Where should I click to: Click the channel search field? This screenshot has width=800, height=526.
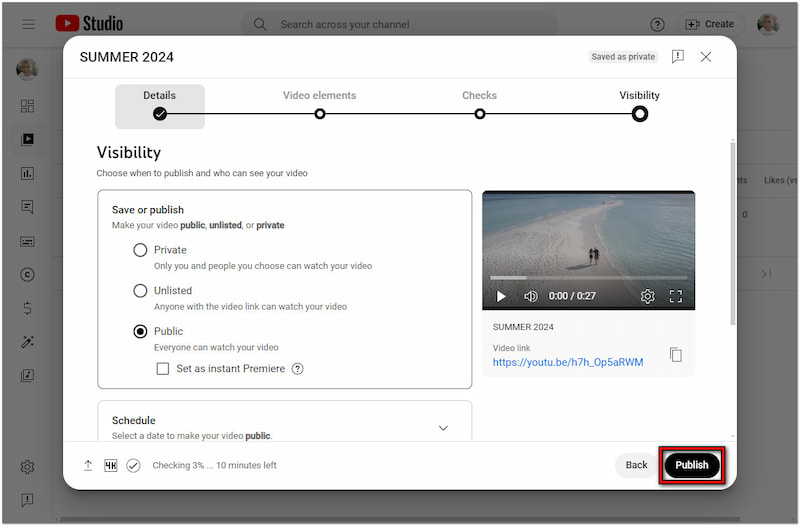pos(410,24)
